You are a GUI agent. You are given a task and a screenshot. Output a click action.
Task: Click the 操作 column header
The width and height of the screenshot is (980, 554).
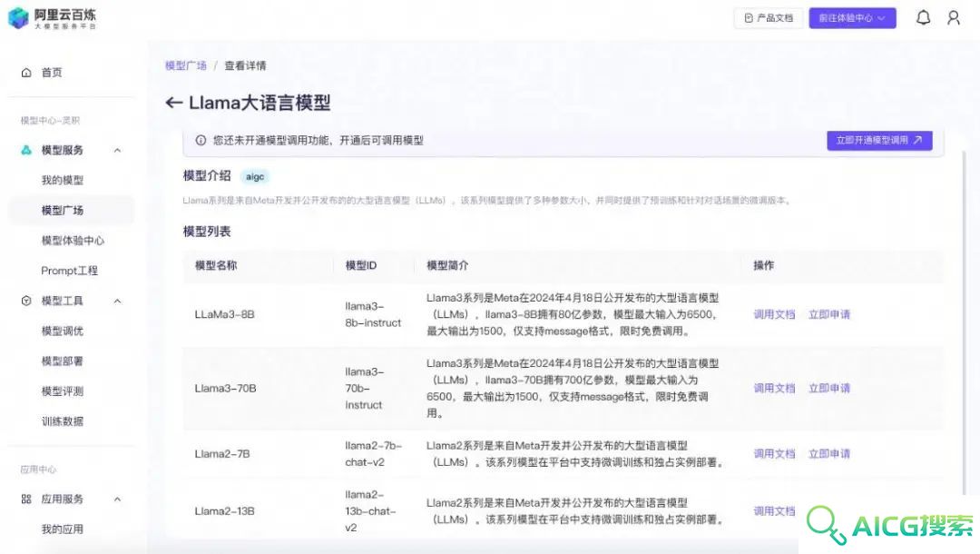pos(764,266)
